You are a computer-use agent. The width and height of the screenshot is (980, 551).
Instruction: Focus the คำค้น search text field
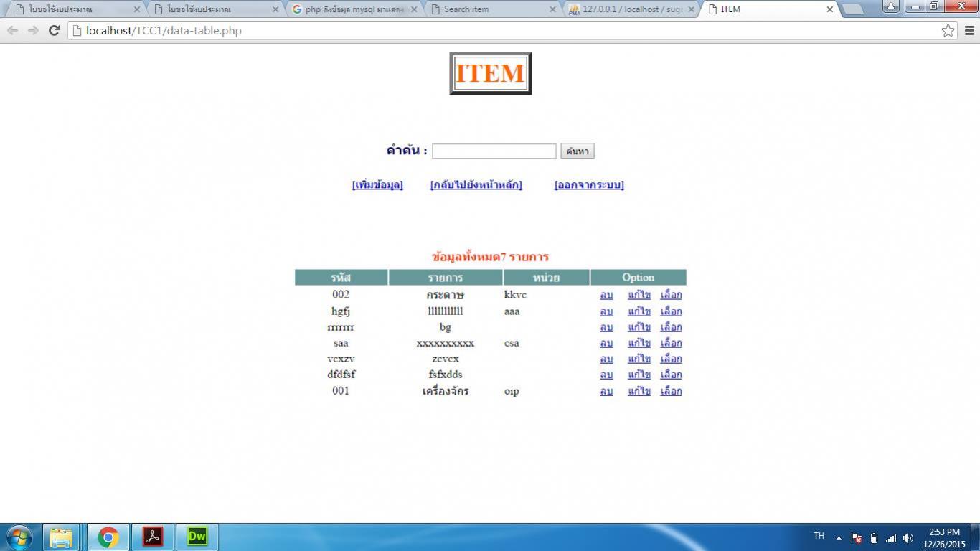pyautogui.click(x=494, y=151)
